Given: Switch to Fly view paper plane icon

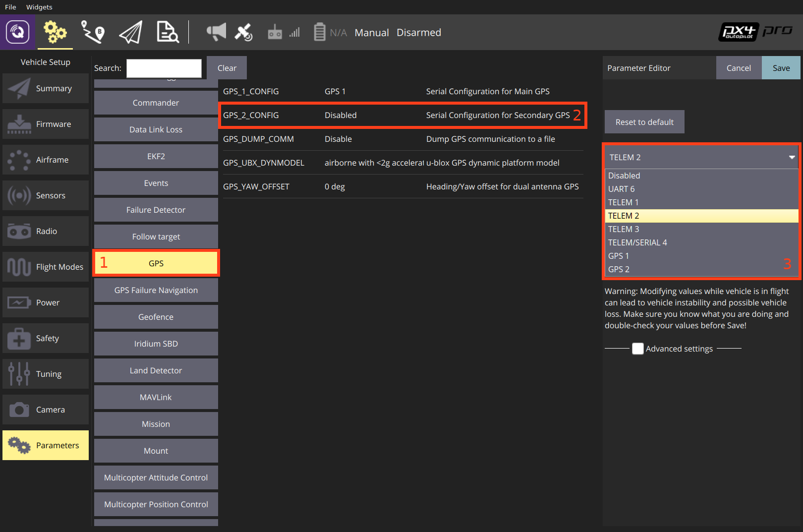Looking at the screenshot, I should [131, 33].
